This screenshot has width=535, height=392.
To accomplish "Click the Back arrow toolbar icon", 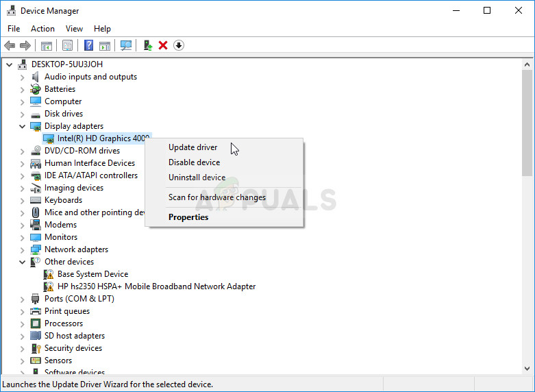I will (x=10, y=45).
